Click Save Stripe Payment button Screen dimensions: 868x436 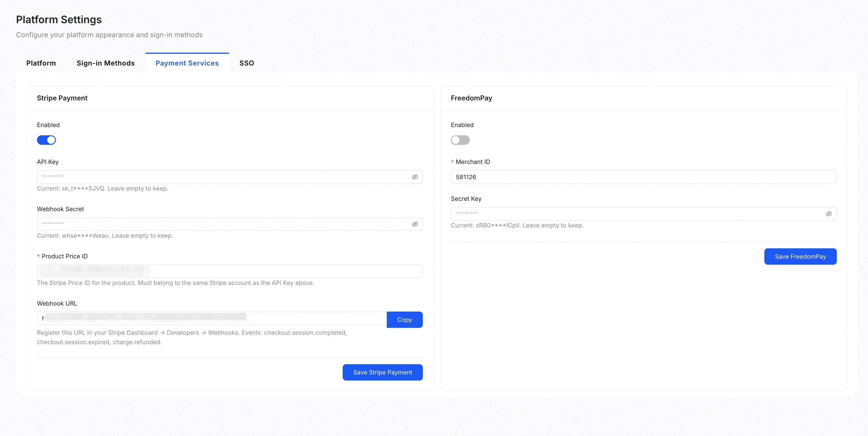(x=382, y=372)
